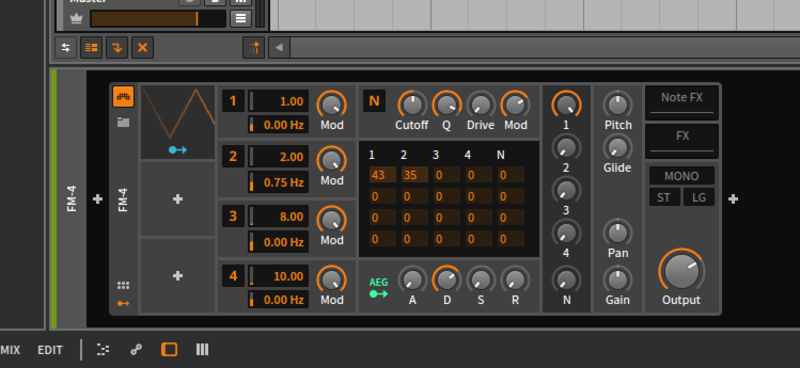Click the Master track volume fader

coord(158,19)
